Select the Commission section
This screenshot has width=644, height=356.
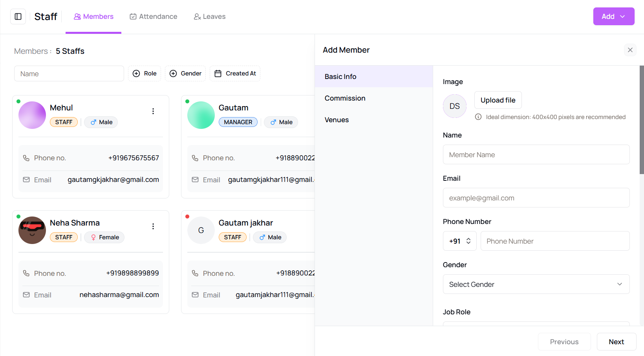(x=345, y=98)
